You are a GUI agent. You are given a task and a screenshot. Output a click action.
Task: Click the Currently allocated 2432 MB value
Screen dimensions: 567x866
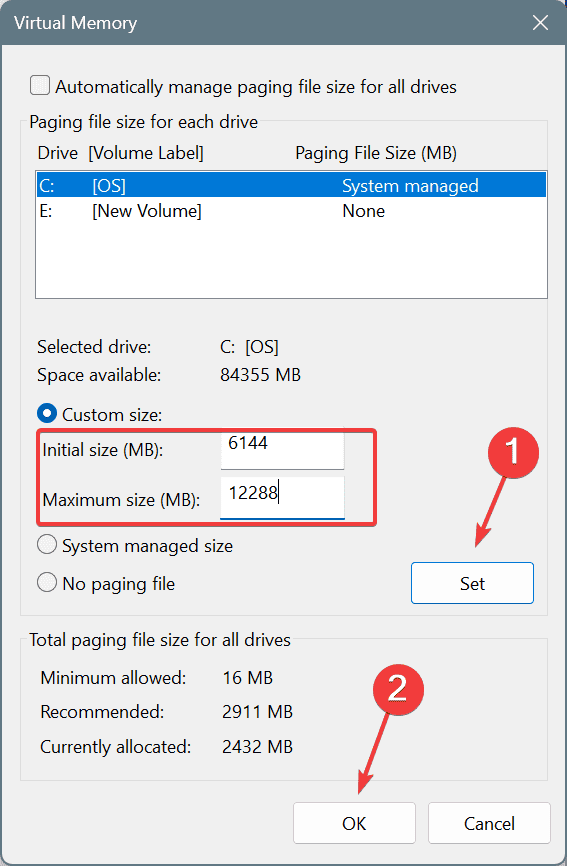[257, 747]
